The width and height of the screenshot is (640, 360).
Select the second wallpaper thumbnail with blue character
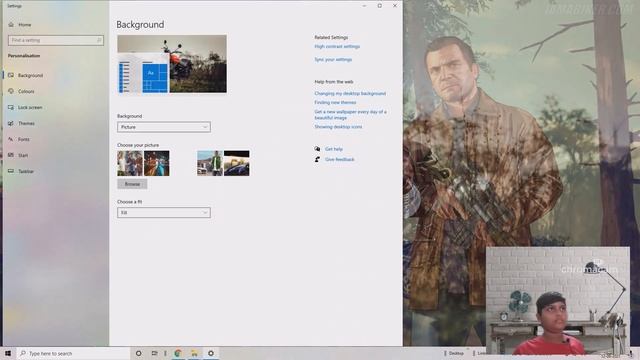pyautogui.click(x=157, y=163)
